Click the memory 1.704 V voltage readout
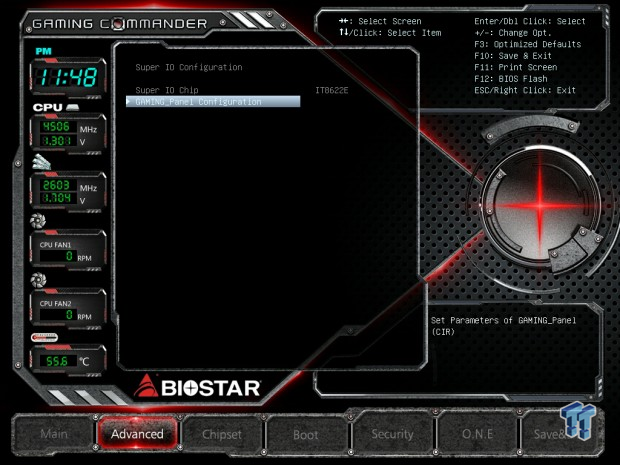The image size is (620, 465). 58,198
